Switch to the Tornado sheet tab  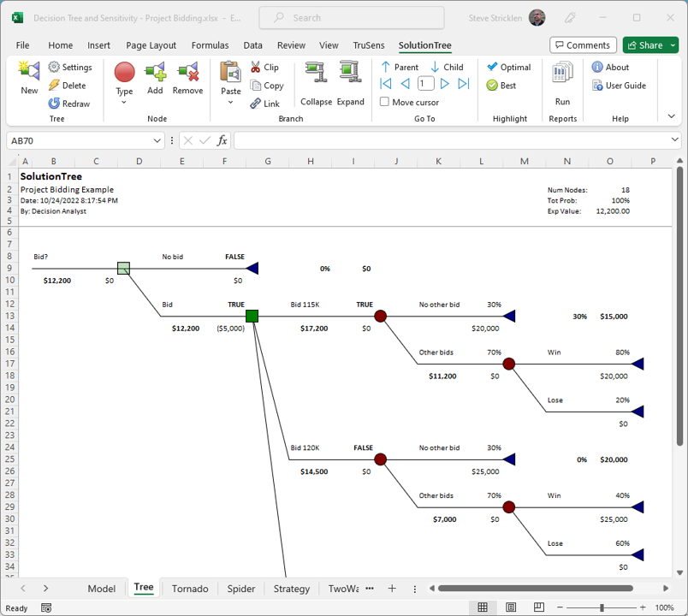click(190, 588)
